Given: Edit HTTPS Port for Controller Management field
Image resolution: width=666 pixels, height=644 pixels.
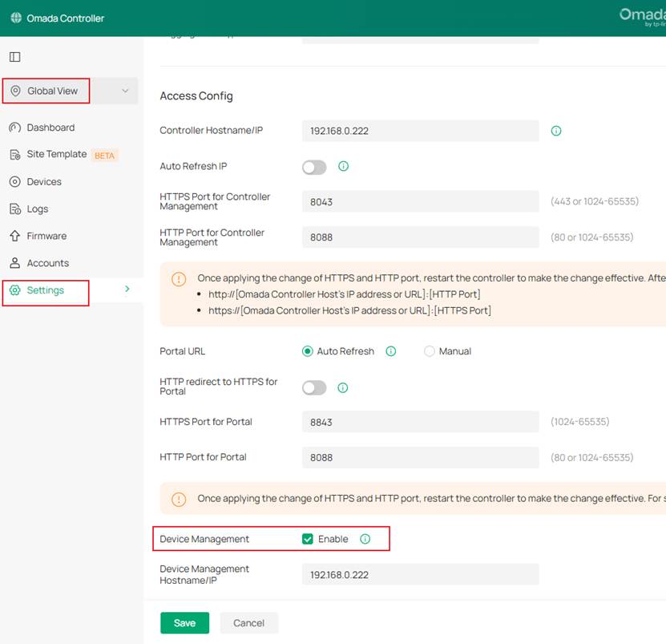Looking at the screenshot, I should tap(421, 201).
